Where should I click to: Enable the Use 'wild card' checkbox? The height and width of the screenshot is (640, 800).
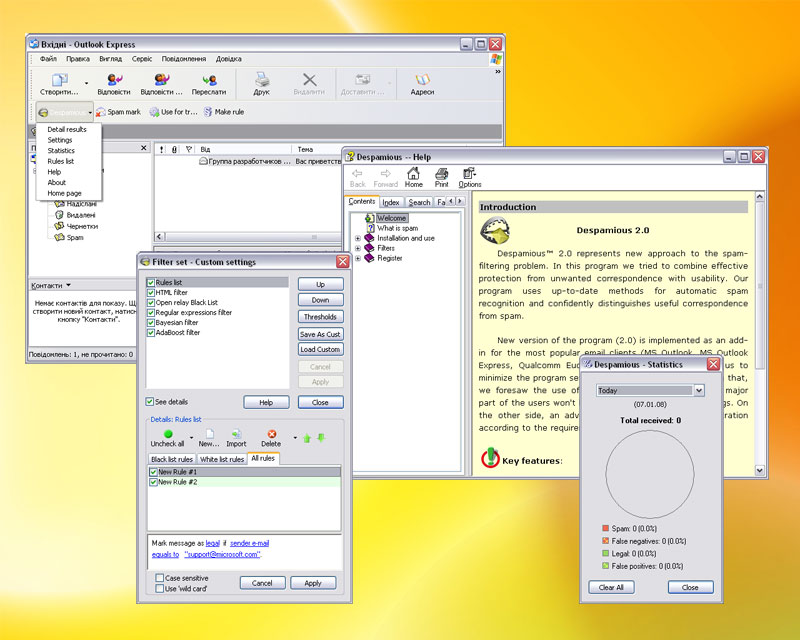tap(160, 588)
